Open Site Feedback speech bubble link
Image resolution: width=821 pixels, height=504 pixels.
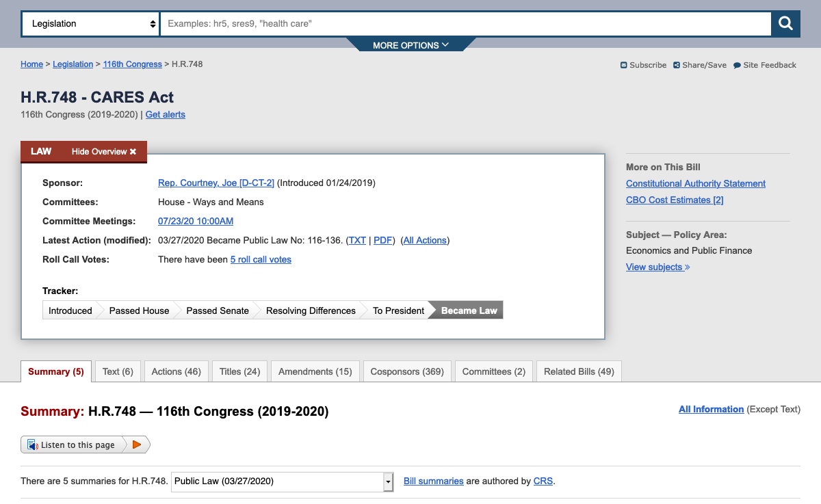[x=764, y=65]
